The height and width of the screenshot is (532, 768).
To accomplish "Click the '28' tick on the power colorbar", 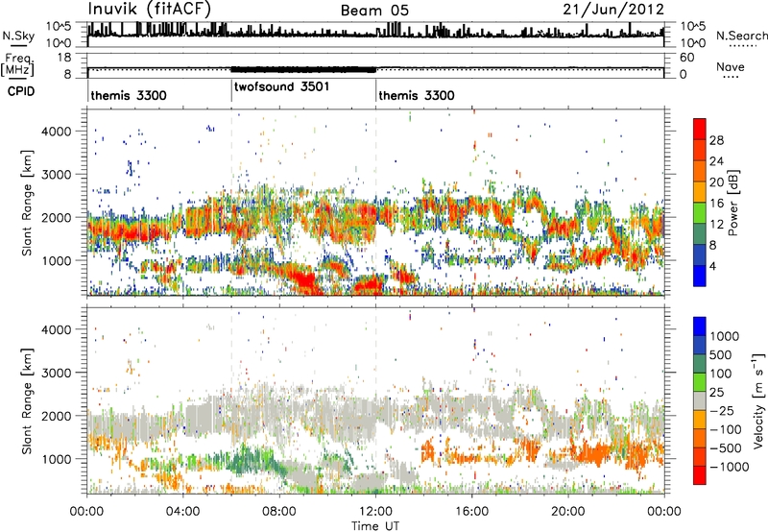I will coord(716,140).
